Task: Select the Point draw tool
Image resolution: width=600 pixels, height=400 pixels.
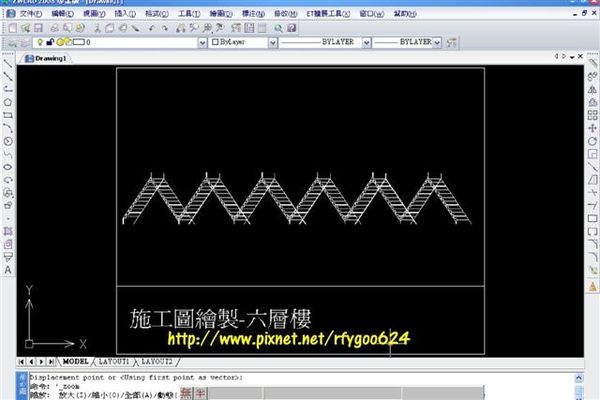Action: click(8, 219)
